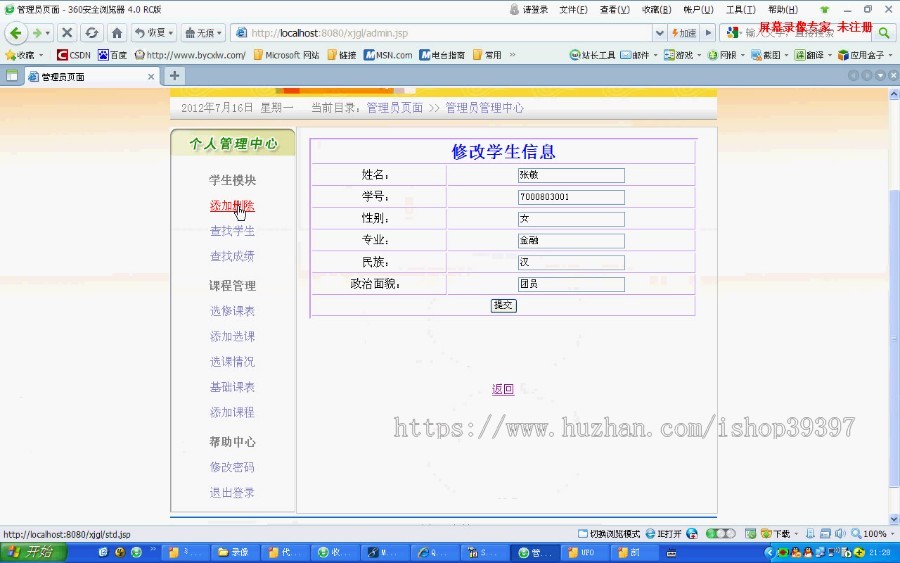
Task: Open the 电台指南 bookmark
Action: pos(442,55)
